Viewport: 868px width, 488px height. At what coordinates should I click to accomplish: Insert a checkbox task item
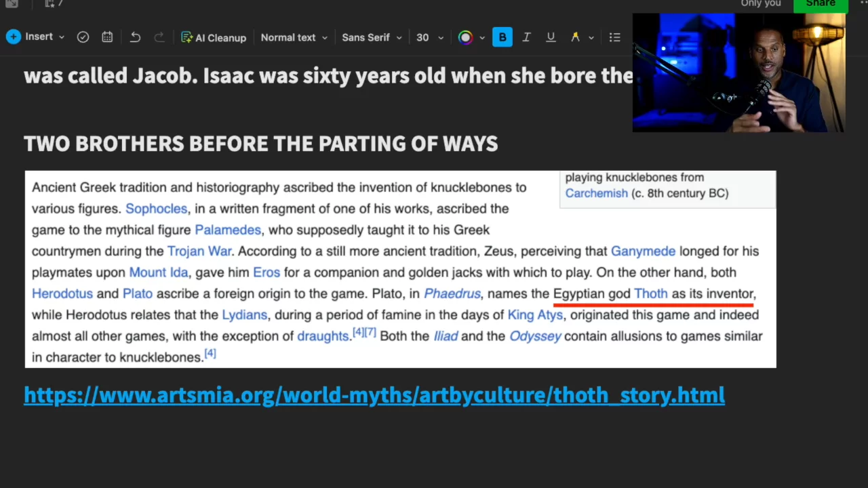tap(83, 37)
